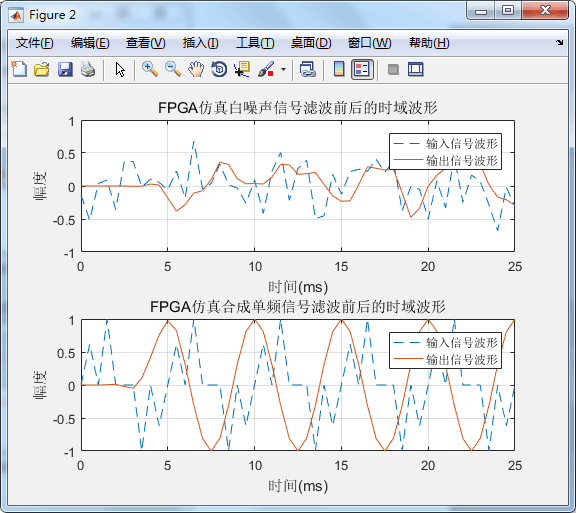Toggle the Insert Legend button
576x513 pixels.
[x=362, y=69]
